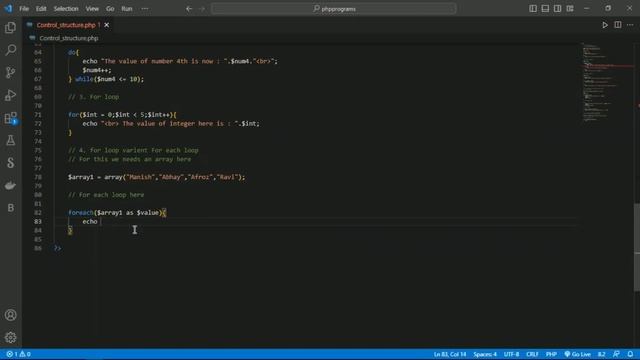
Task: Customize layout icon in title bar
Action: (570, 9)
